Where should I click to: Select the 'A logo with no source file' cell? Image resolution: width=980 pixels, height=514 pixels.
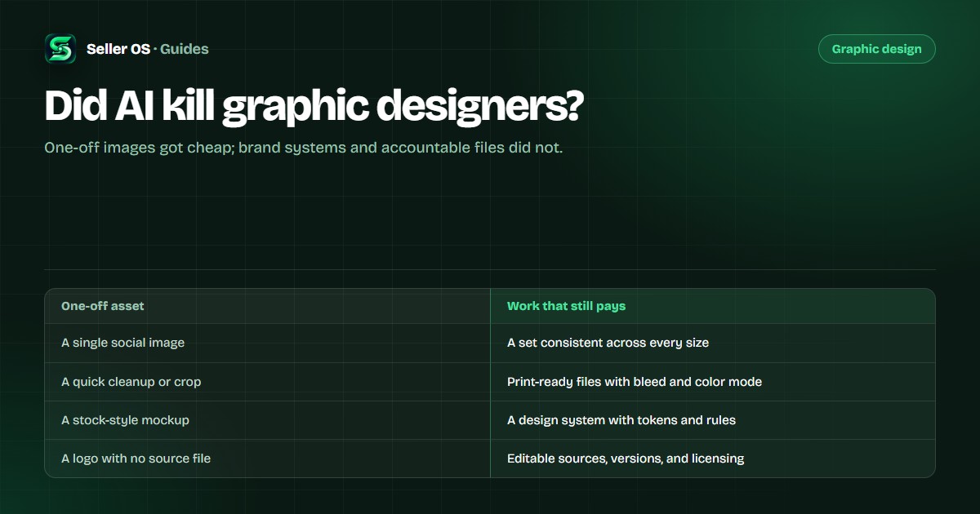(x=267, y=459)
